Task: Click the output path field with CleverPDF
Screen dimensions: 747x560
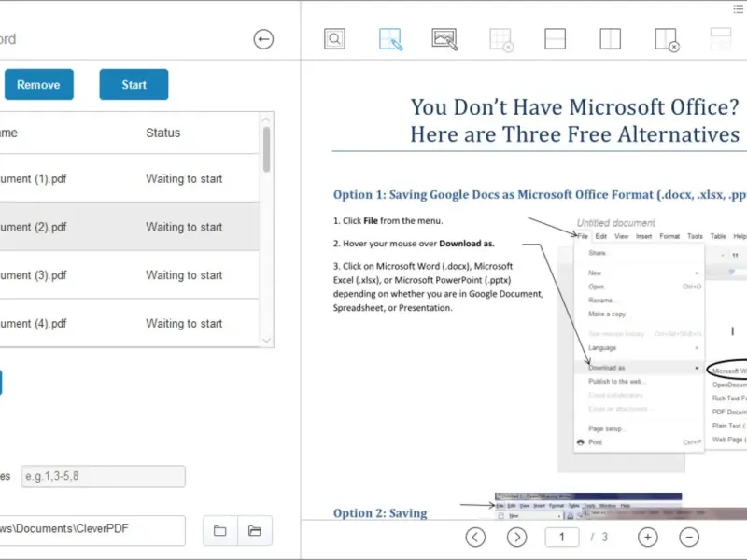Action: tap(92, 530)
